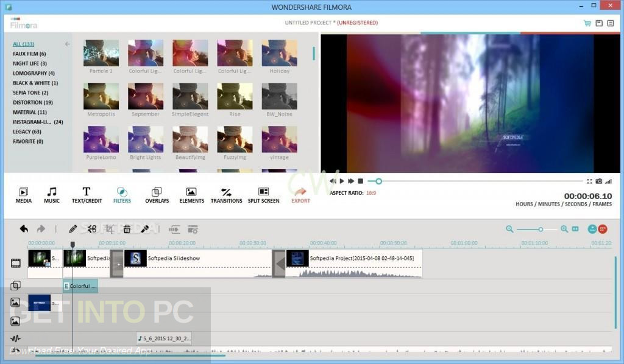This screenshot has width=624, height=364.
Task: Click the track manager settings icon
Action: click(193, 229)
